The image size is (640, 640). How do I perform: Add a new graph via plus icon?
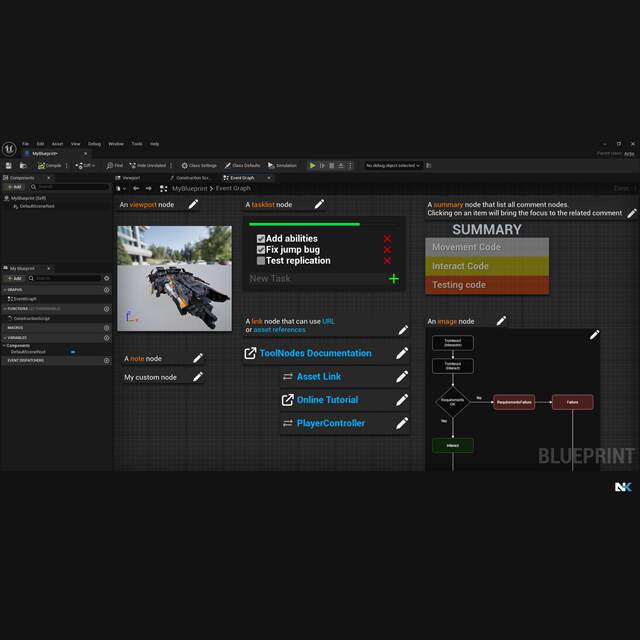click(107, 290)
